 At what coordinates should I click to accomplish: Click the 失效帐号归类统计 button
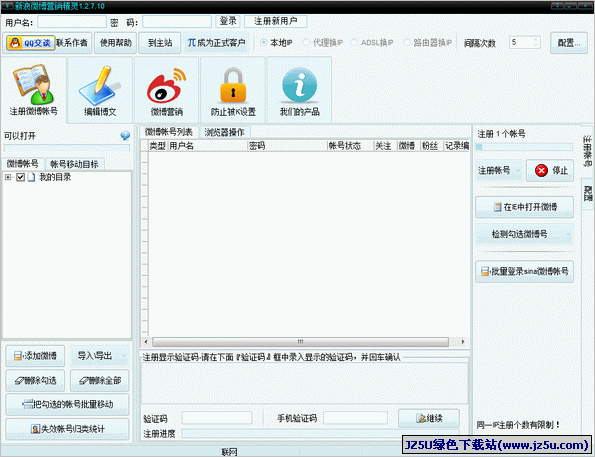tap(68, 429)
